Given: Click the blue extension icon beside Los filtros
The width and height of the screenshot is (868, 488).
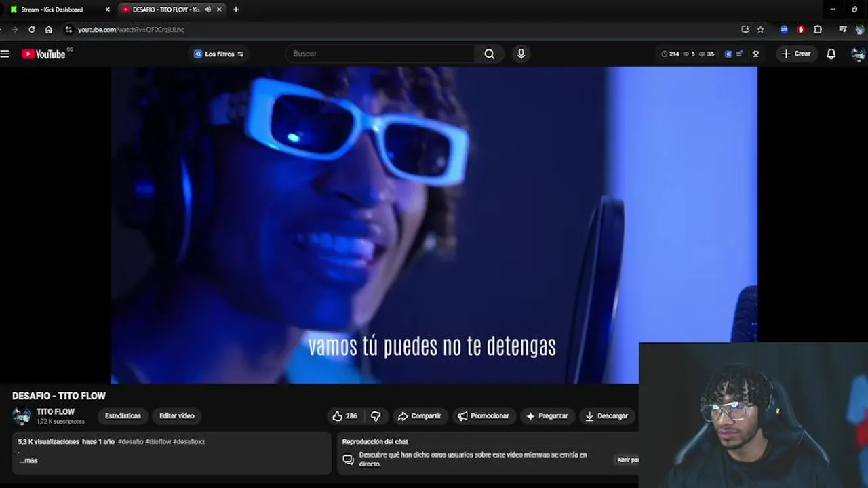Looking at the screenshot, I should pos(197,54).
